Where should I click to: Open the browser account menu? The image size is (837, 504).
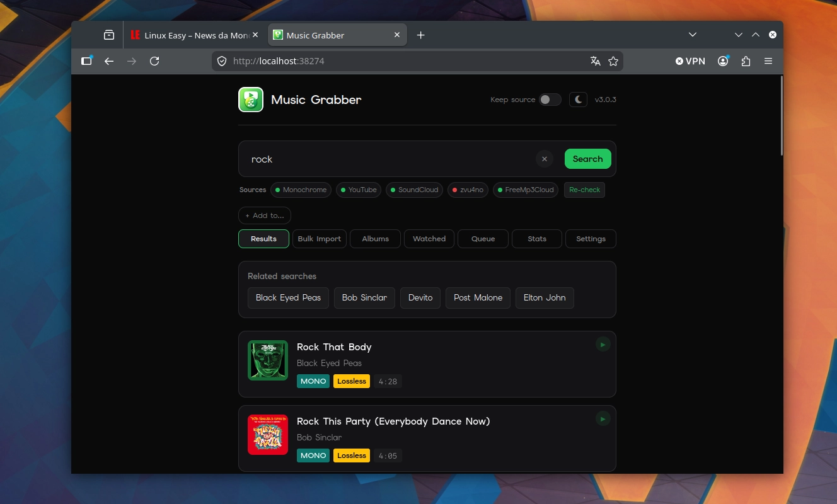pyautogui.click(x=724, y=61)
